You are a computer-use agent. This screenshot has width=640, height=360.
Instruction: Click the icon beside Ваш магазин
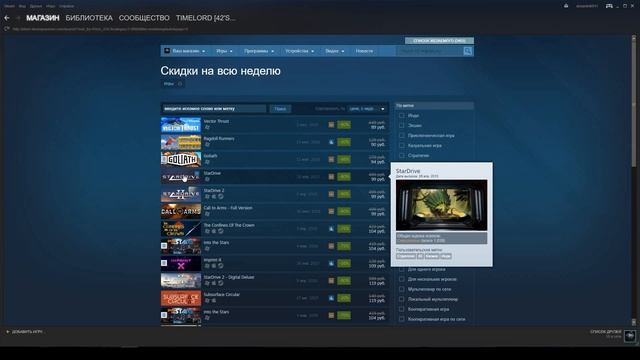click(167, 51)
